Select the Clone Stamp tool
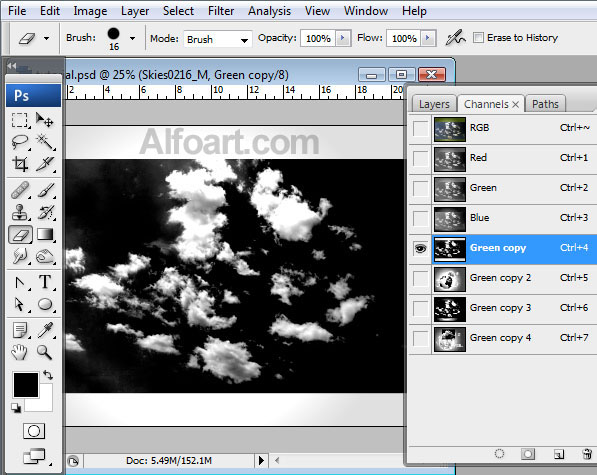 [20, 212]
